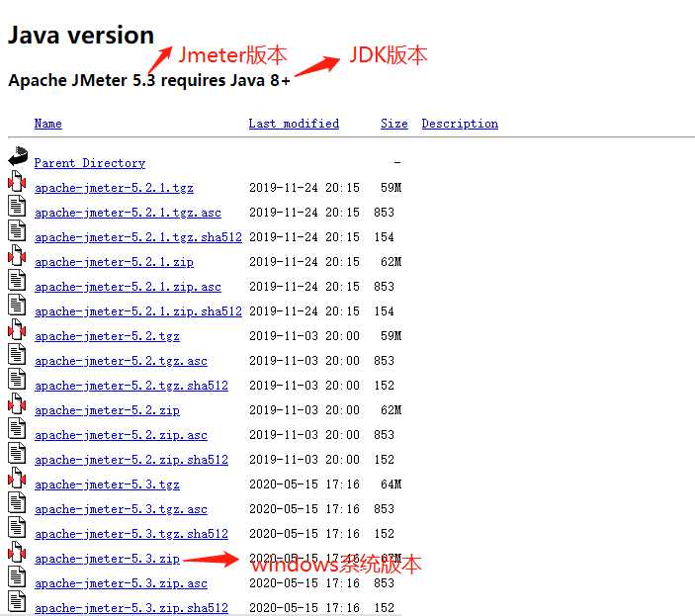This screenshot has width=695, height=616.
Task: Click the date of apache-jmeter-5.2.tgz row
Action: pos(304,336)
